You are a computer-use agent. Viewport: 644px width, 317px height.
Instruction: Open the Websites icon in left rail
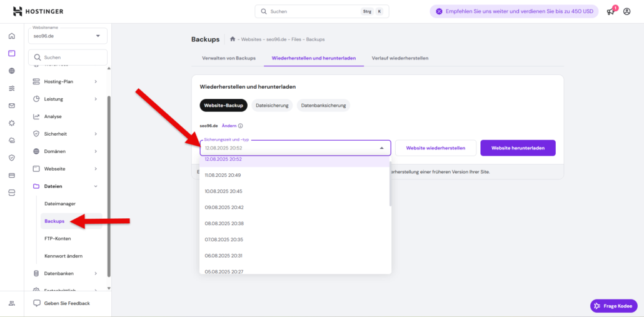(11, 53)
